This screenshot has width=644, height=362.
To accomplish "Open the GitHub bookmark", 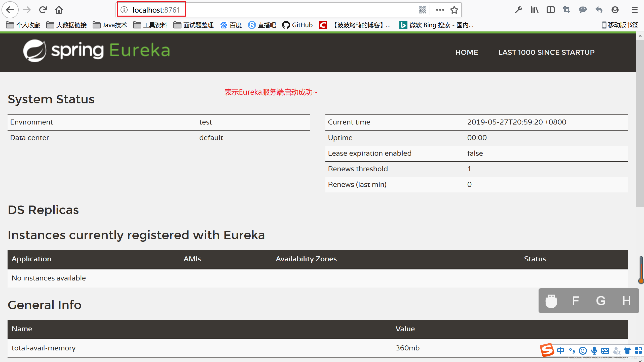I will click(297, 25).
